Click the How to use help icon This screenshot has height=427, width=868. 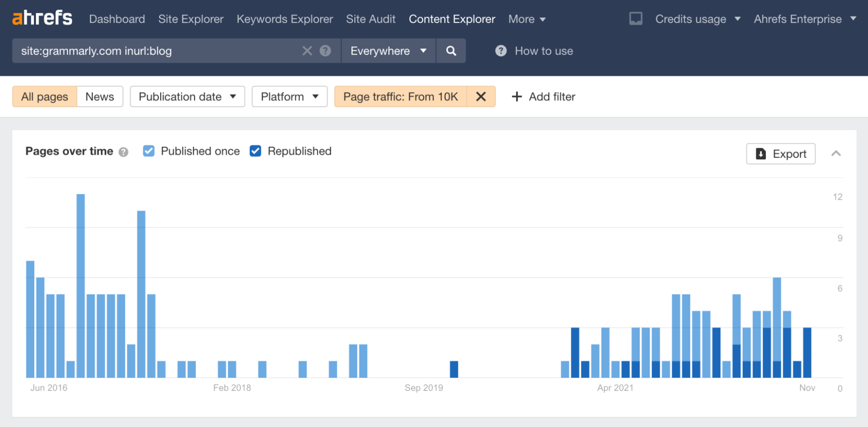click(x=500, y=51)
